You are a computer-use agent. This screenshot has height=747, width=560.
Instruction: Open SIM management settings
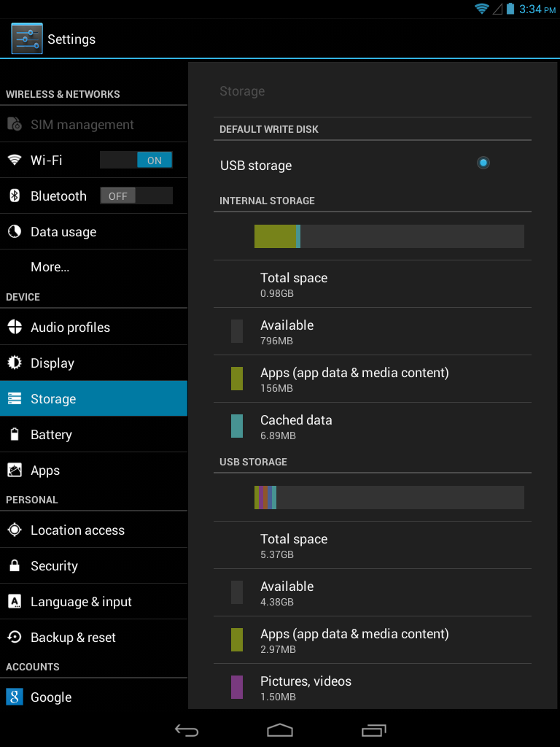point(93,124)
